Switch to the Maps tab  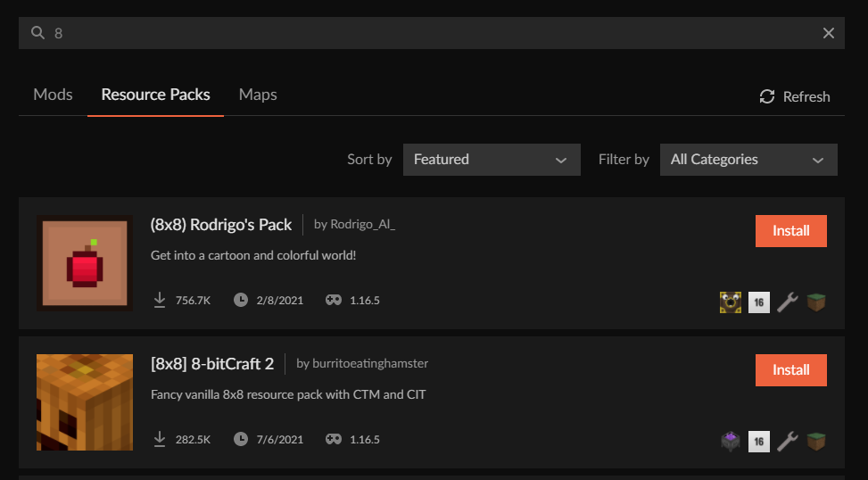pyautogui.click(x=258, y=95)
